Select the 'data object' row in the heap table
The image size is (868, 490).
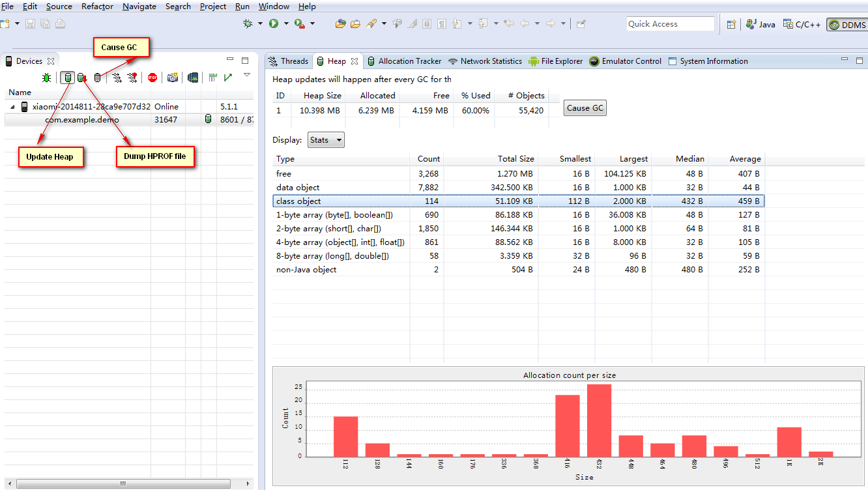(518, 188)
